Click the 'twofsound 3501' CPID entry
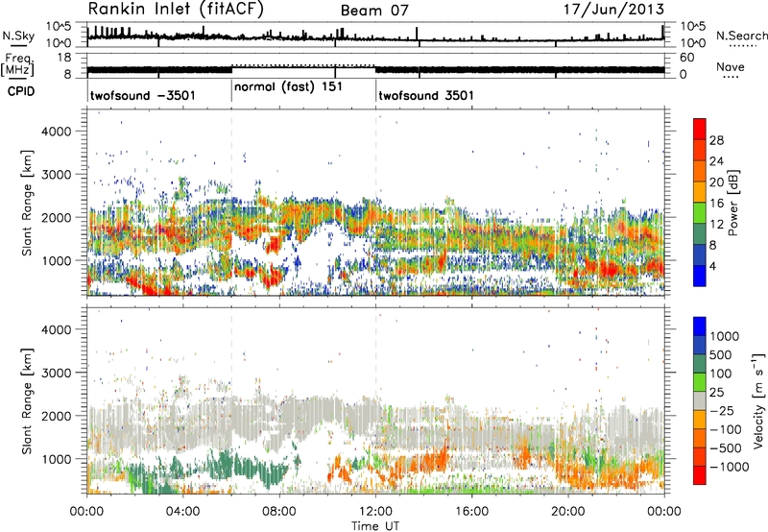Screen dimensions: 768x532 pyautogui.click(x=426, y=95)
